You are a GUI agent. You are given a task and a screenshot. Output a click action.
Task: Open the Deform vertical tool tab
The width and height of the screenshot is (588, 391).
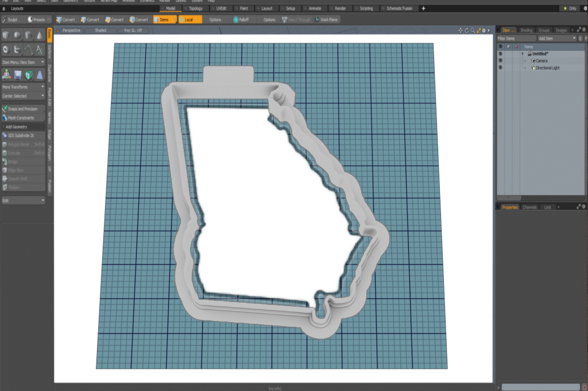pos(49,52)
